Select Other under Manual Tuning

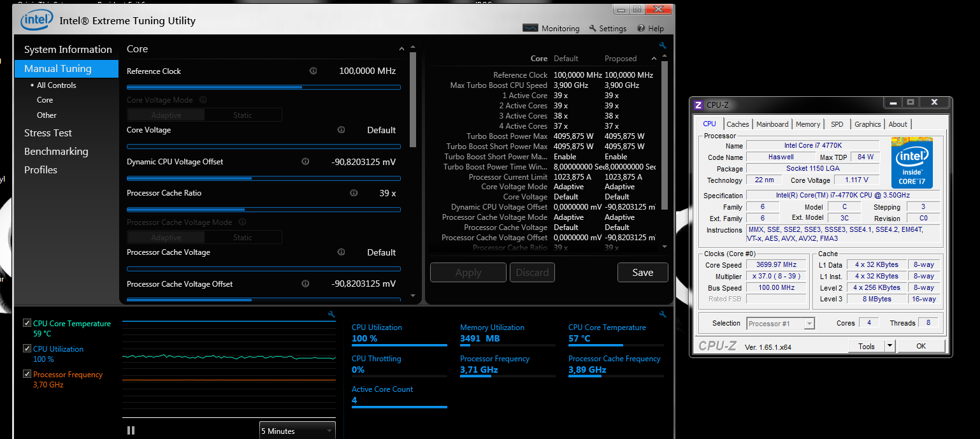(x=47, y=115)
